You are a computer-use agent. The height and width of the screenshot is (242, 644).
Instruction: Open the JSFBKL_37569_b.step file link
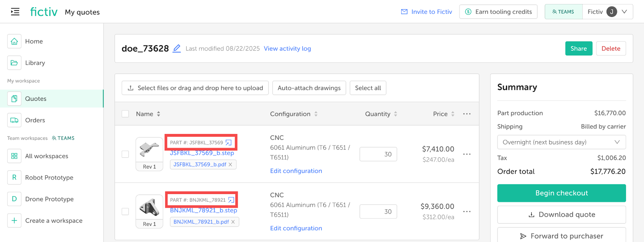(x=202, y=153)
